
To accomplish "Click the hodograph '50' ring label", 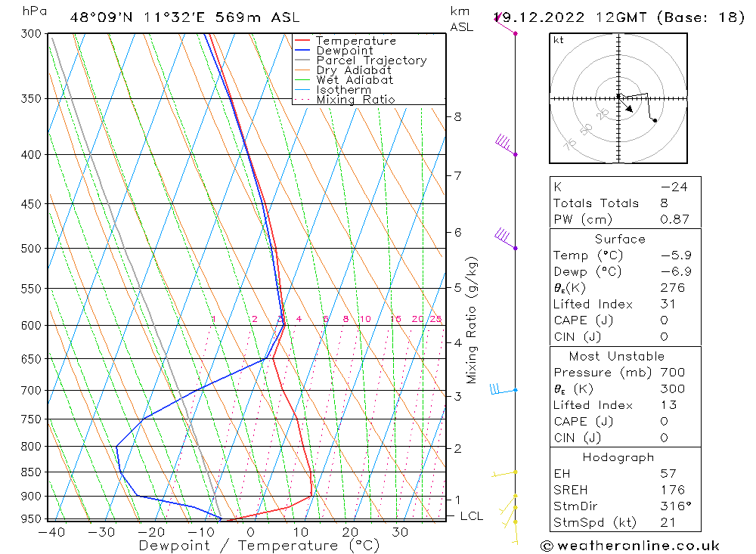I will pyautogui.click(x=586, y=129).
